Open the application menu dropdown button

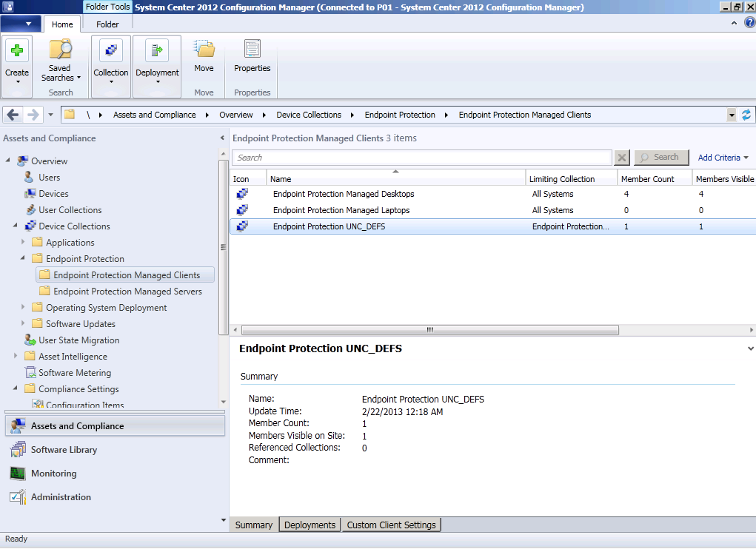(20, 23)
